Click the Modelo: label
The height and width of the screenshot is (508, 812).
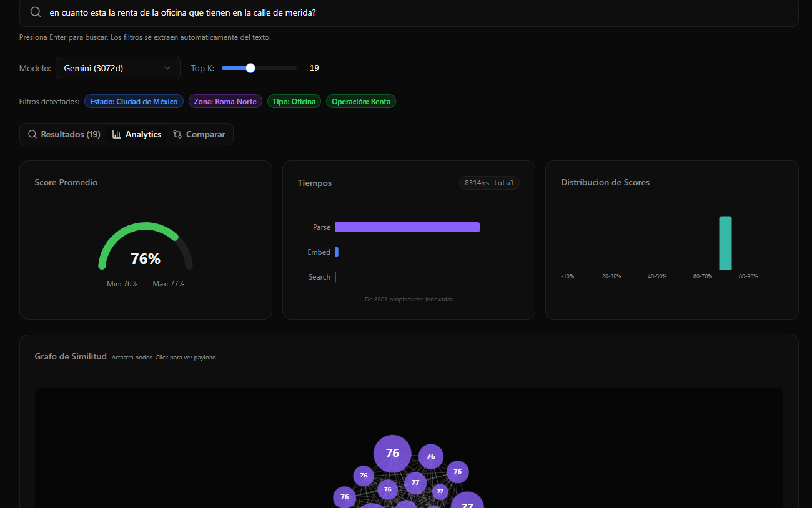point(35,68)
